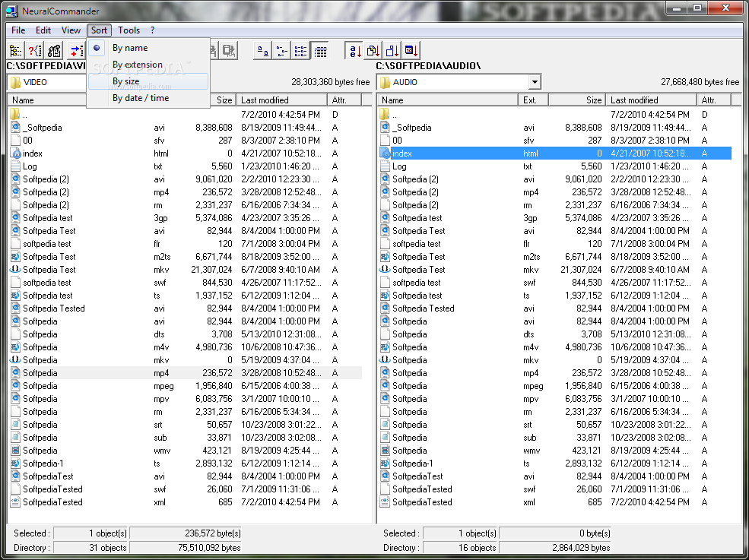Image resolution: width=749 pixels, height=560 pixels.
Task: Switch to small icons view
Action: pyautogui.click(x=282, y=50)
